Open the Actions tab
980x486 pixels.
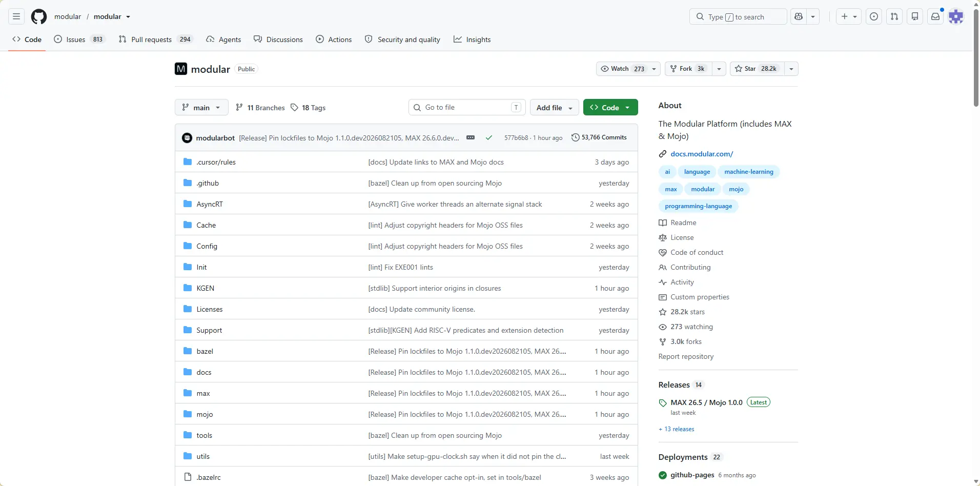(x=334, y=39)
